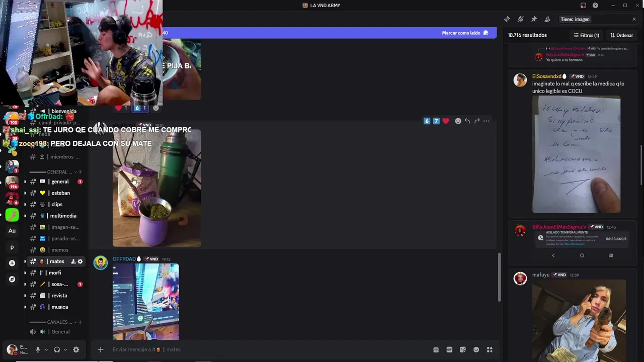Reply to the hovered mate message

pos(467,121)
